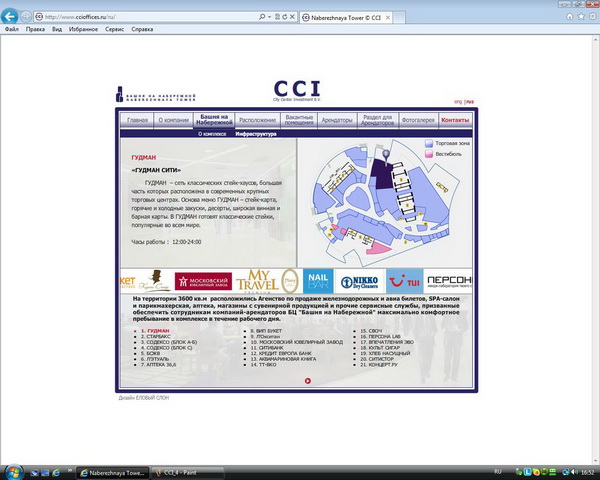The width and height of the screenshot is (600, 480).
Task: Open the Раздел для Арендаторов tab
Action: (378, 120)
